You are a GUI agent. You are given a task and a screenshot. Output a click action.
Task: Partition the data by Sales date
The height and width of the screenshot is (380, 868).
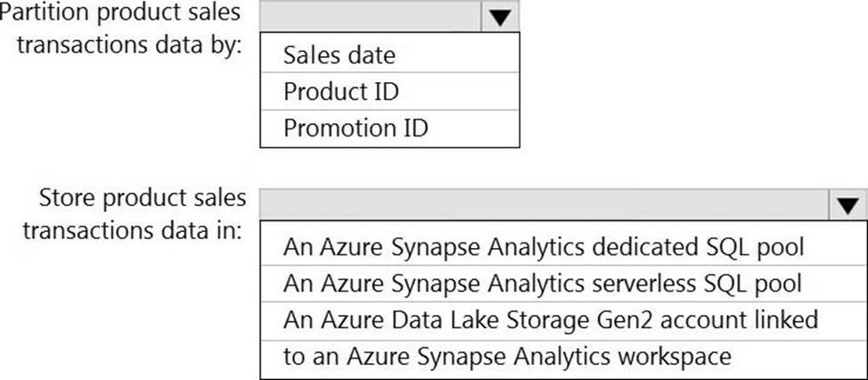339,55
